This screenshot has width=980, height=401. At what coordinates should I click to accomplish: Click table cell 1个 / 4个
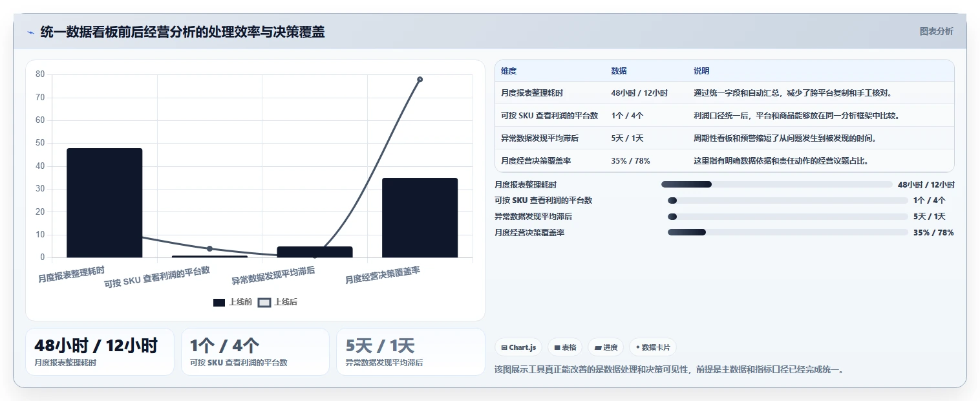627,116
